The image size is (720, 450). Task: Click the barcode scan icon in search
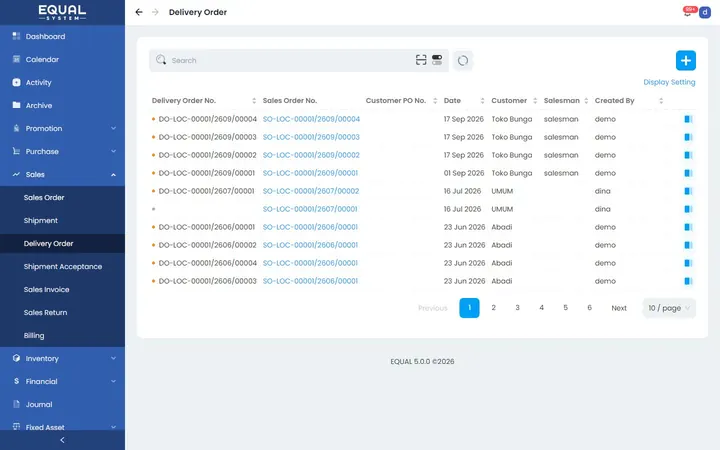click(x=421, y=60)
